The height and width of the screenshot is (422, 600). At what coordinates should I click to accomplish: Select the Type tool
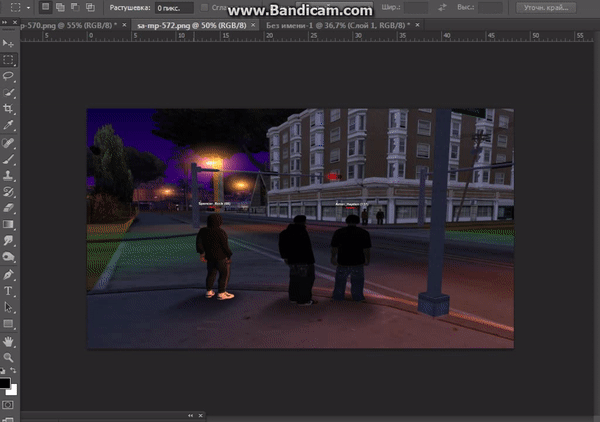(8, 291)
